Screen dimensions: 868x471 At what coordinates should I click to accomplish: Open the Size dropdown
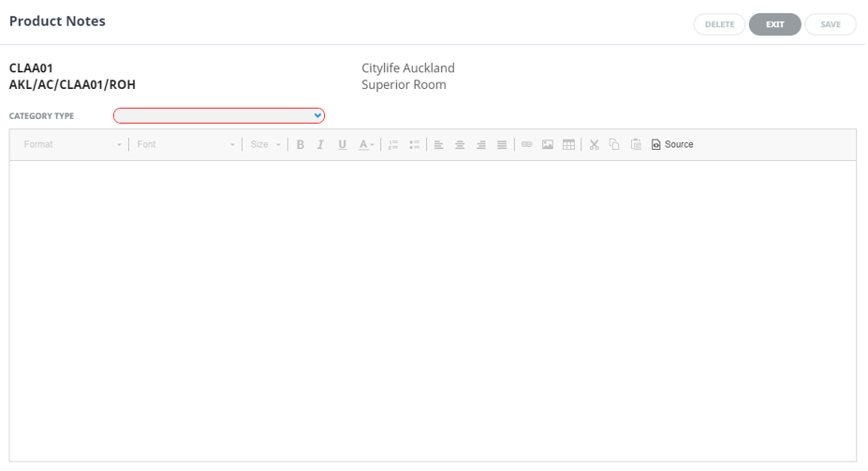click(x=265, y=144)
